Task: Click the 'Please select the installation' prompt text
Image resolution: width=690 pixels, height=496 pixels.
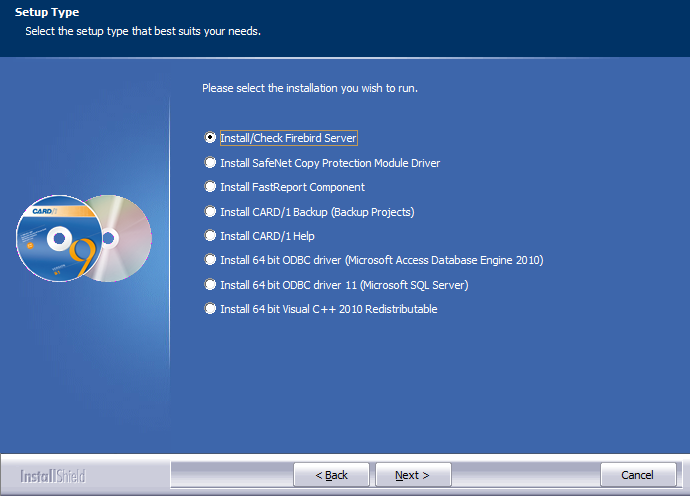Action: [310, 88]
